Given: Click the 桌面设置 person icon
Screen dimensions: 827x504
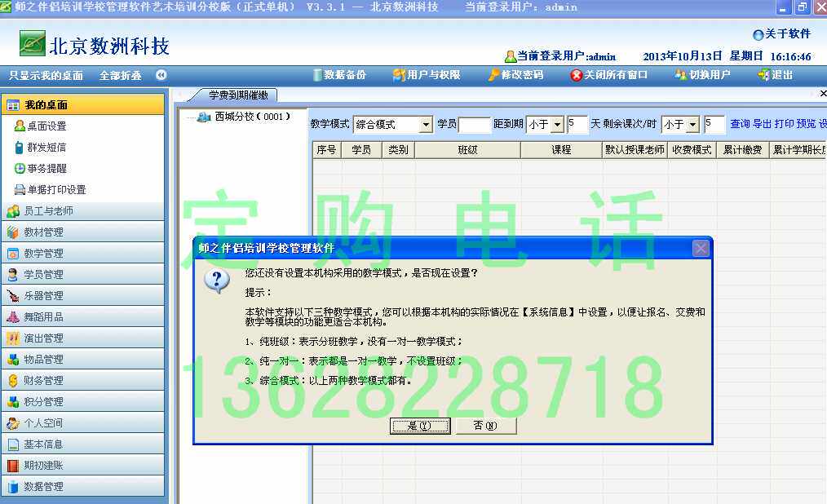Looking at the screenshot, I should pos(20,126).
